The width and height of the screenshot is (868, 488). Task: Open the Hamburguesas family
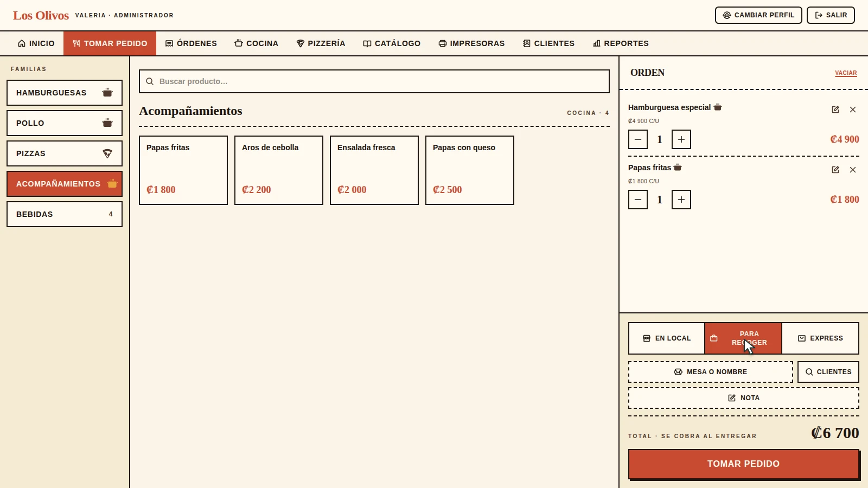tap(65, 93)
